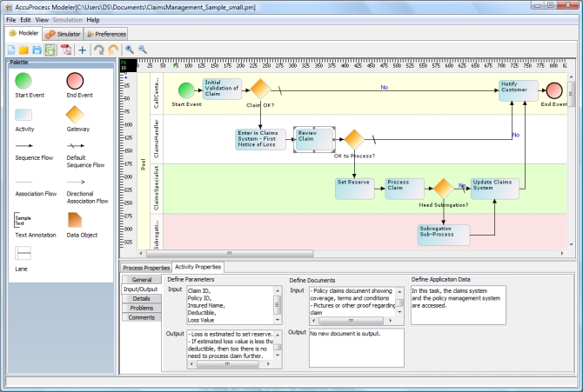Select the 'Subrogation Sub-Process' activity
This screenshot has height=392, width=583.
point(444,235)
